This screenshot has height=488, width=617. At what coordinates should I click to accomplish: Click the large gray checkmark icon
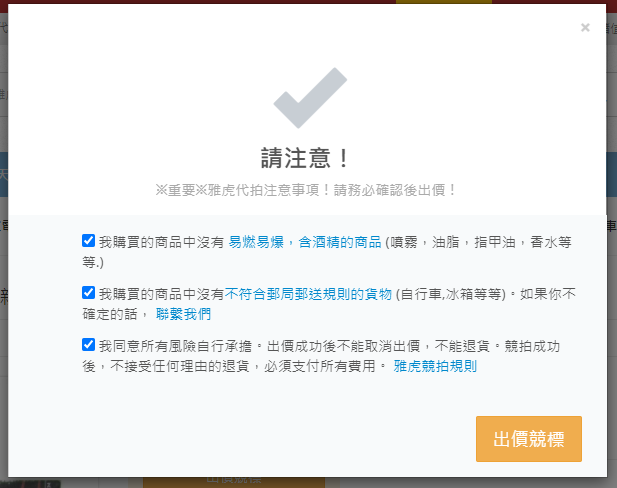point(310,98)
